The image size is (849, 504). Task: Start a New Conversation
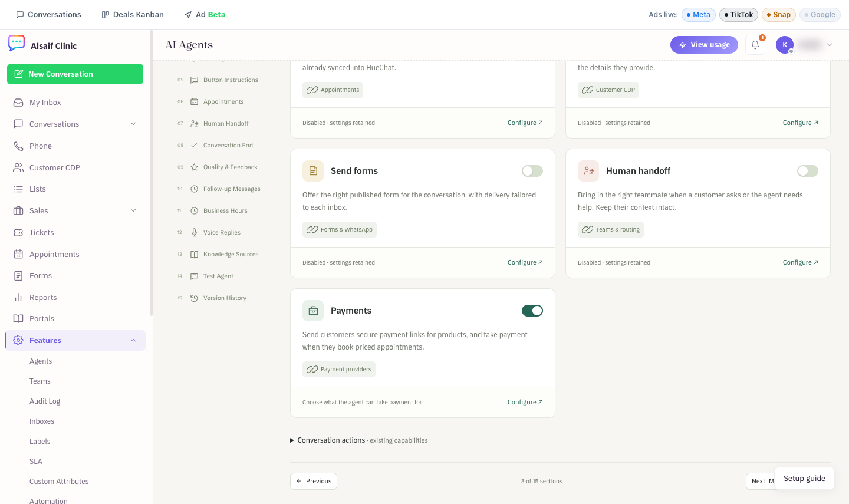coord(75,74)
